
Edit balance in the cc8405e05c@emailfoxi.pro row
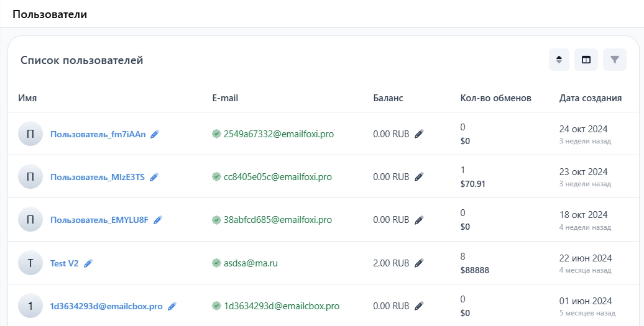point(419,177)
